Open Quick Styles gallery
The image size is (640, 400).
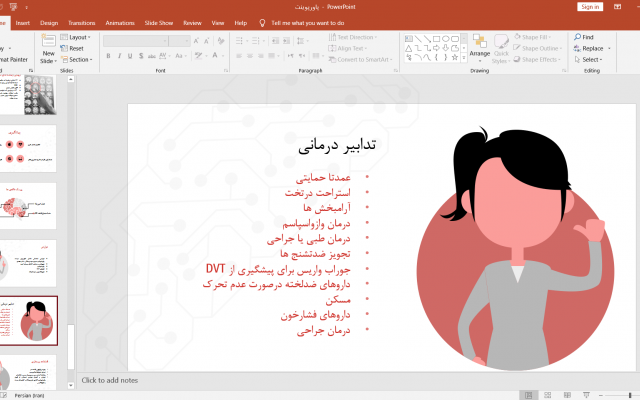[x=501, y=49]
